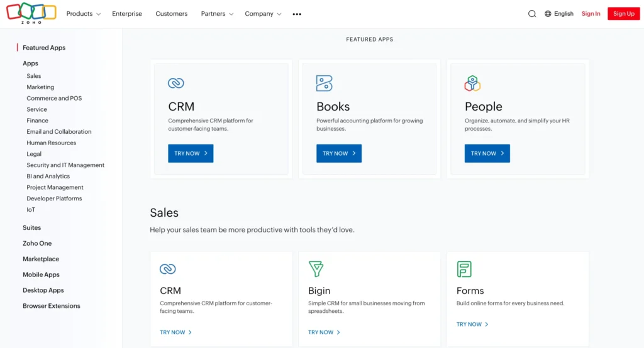644x348 pixels.
Task: Click the Zoho logo
Action: (31, 13)
